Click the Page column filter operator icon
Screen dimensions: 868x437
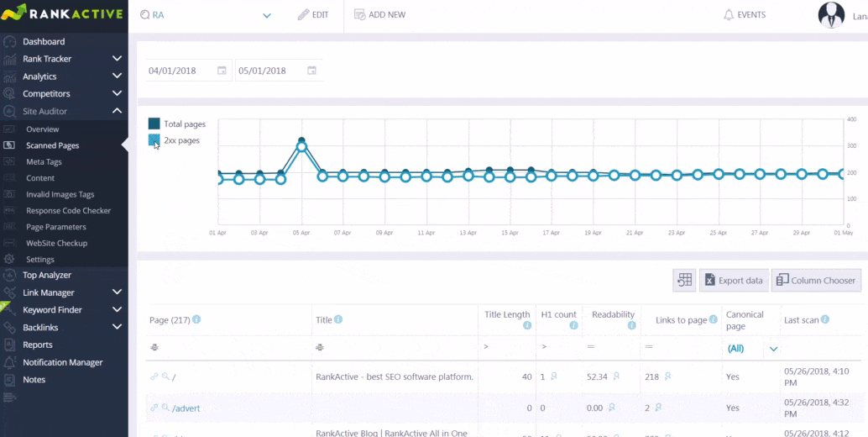pyautogui.click(x=154, y=347)
